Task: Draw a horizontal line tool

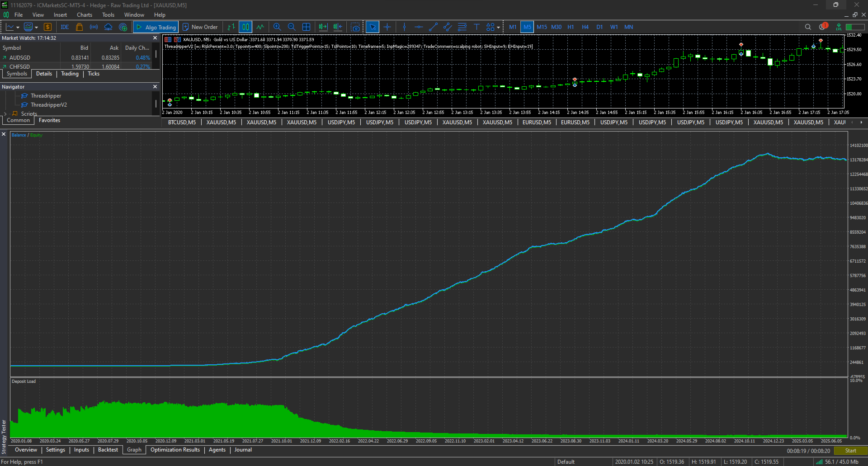Action: pos(419,27)
